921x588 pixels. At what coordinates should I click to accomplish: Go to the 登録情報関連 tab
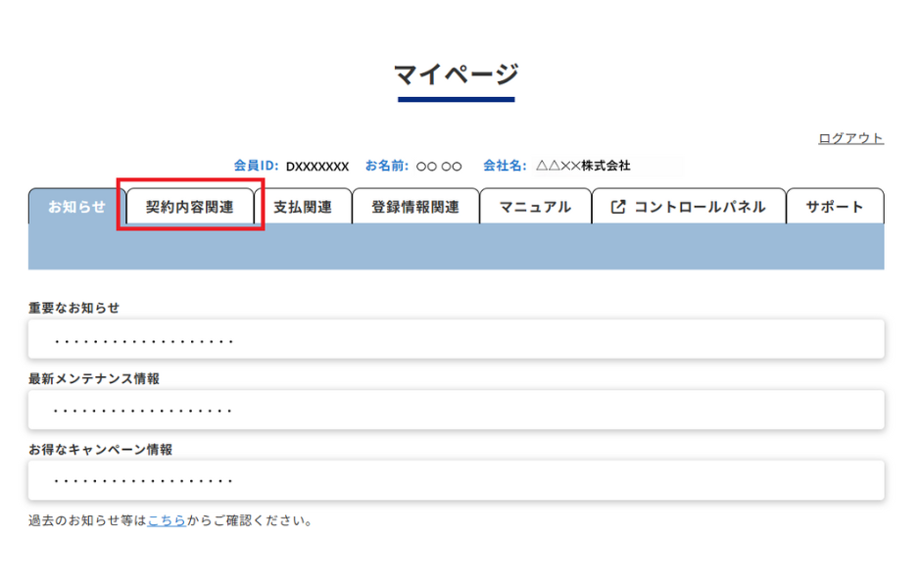click(415, 207)
